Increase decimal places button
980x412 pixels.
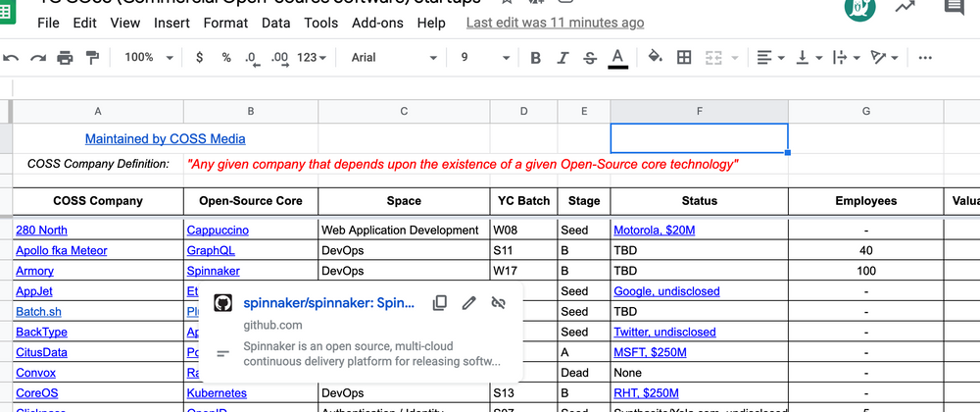tap(281, 59)
